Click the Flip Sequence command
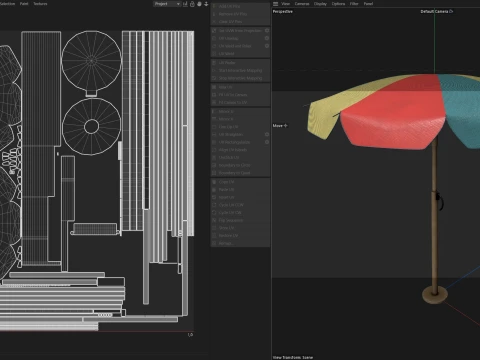The height and width of the screenshot is (360, 480). tap(240, 220)
